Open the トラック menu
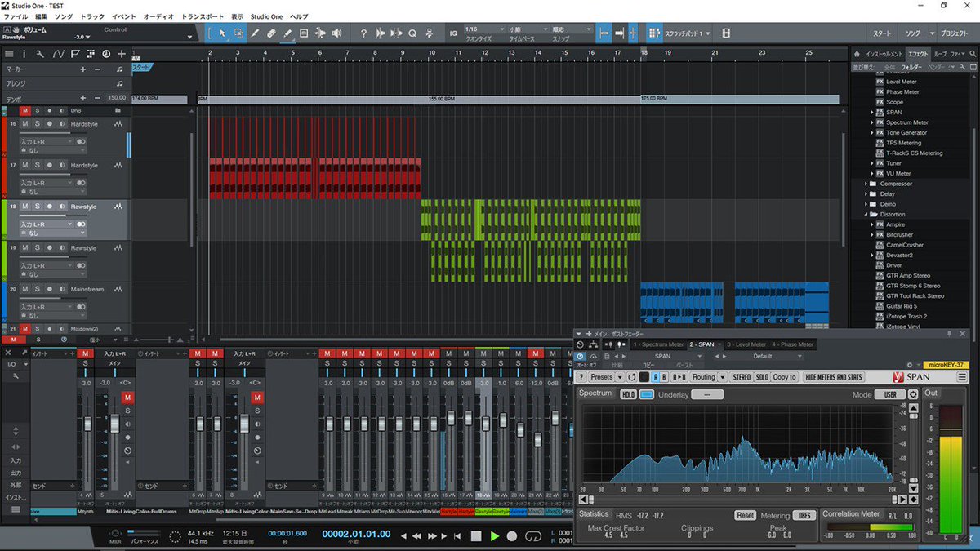Screen dimensions: 980x551 point(92,16)
